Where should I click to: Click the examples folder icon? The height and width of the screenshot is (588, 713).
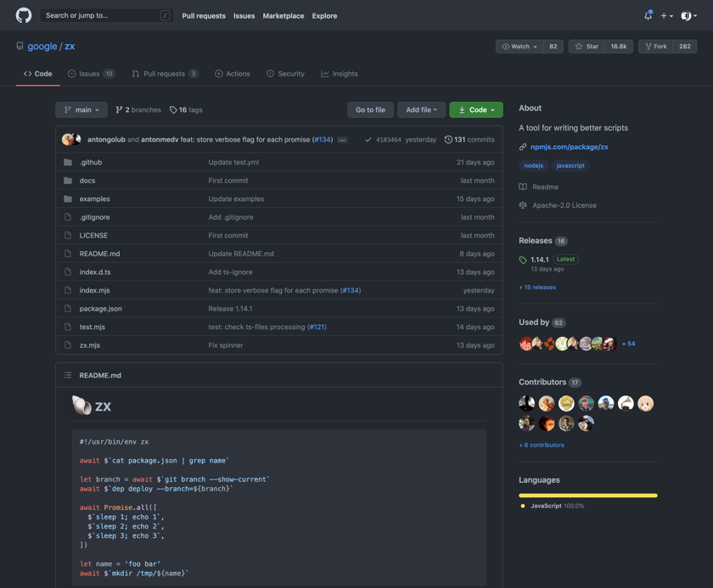68,199
